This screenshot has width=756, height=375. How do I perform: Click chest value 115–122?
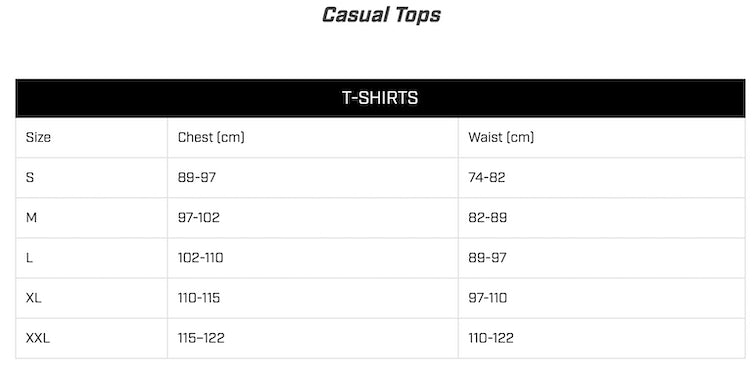click(x=201, y=338)
